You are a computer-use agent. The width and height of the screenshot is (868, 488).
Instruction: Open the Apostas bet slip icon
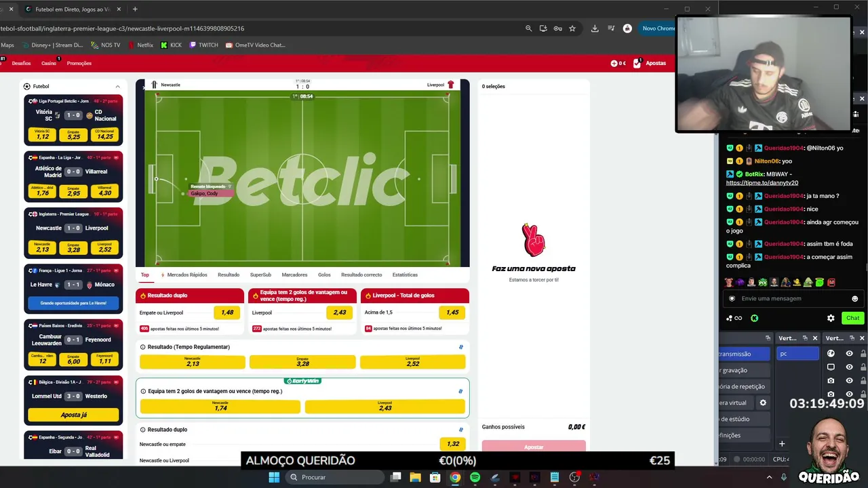point(637,63)
